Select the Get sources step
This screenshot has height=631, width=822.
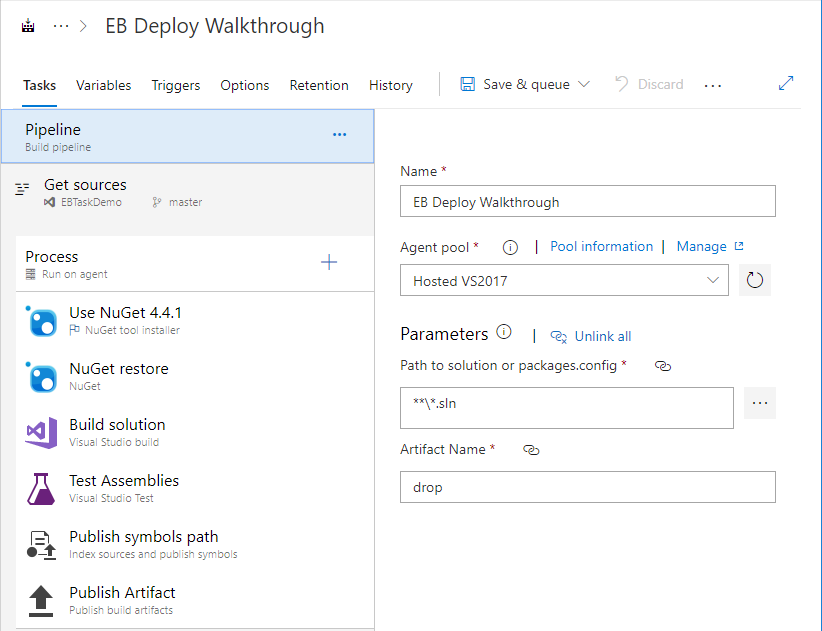85,192
